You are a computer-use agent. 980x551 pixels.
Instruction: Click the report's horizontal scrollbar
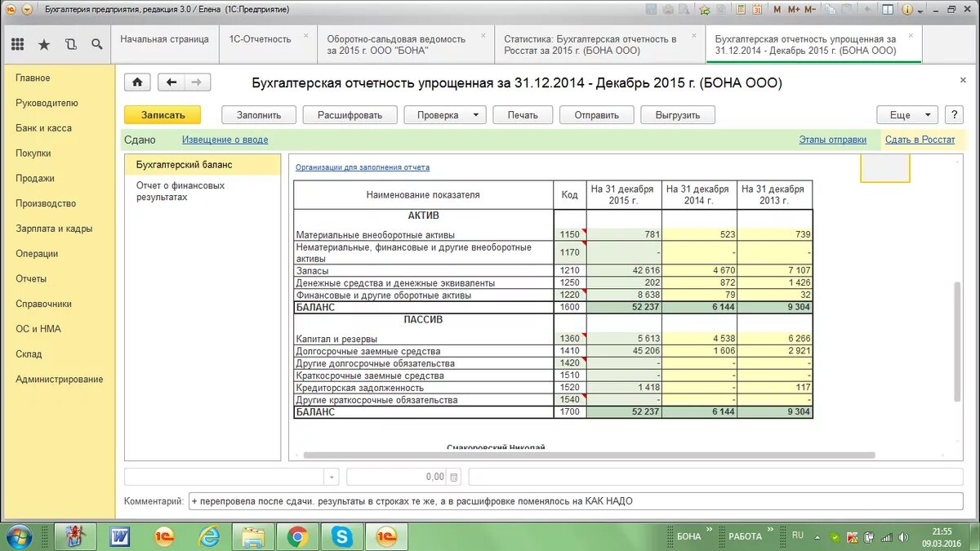(589, 455)
